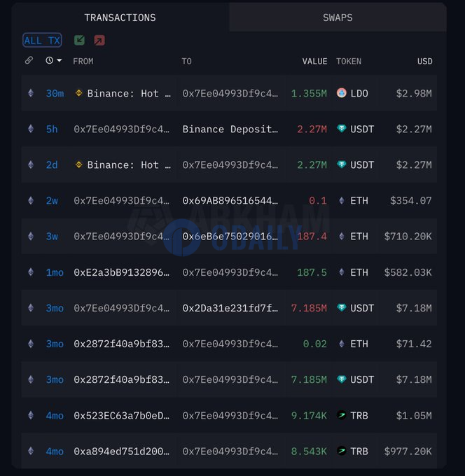Click Ethereum chain icon in 5h row
The height and width of the screenshot is (476, 465).
(31, 129)
